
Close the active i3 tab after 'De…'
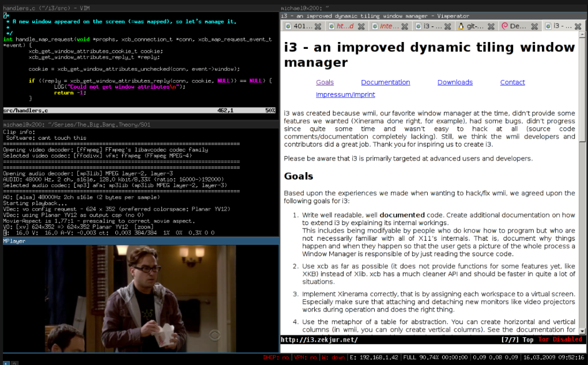[x=578, y=26]
